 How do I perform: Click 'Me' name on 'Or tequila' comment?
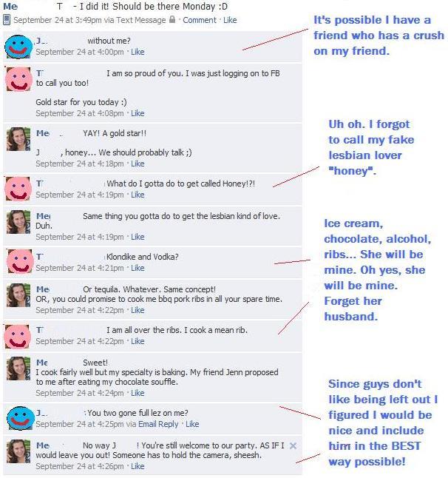click(43, 289)
